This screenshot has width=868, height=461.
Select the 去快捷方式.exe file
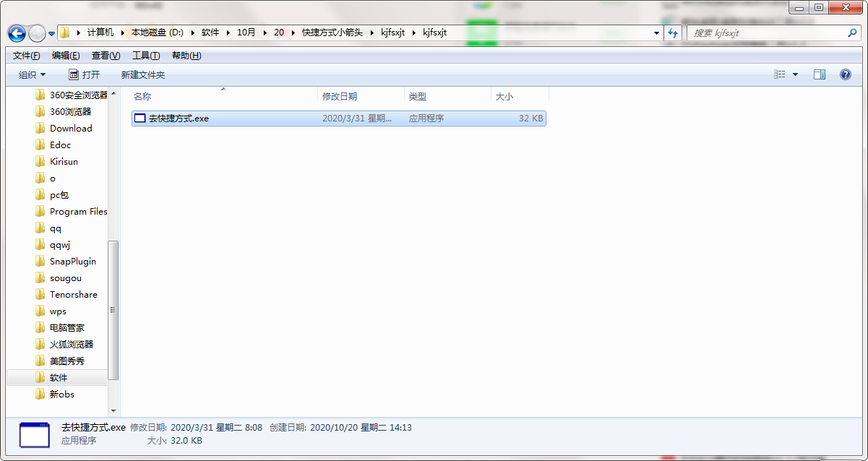[338, 118]
